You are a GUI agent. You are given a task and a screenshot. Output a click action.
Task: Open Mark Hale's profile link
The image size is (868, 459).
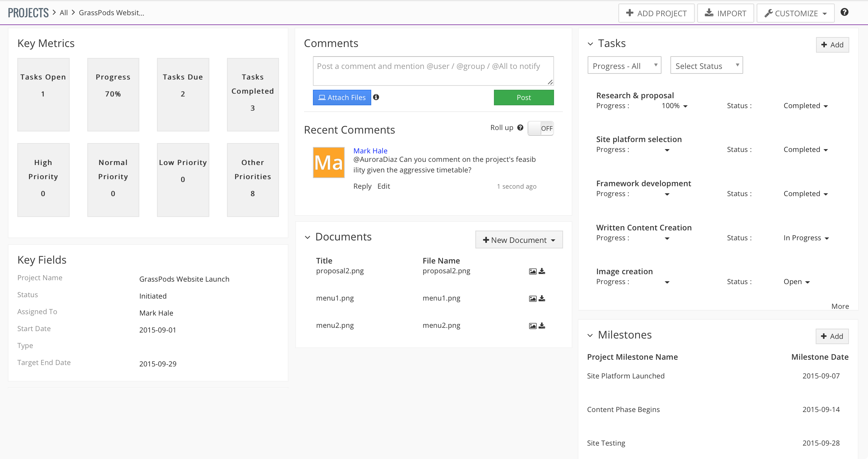point(370,151)
